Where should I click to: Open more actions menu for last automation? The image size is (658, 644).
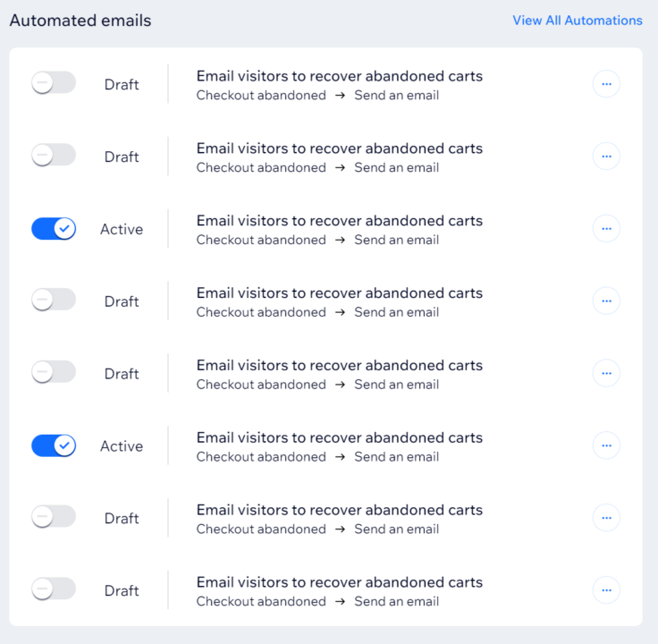coord(605,590)
